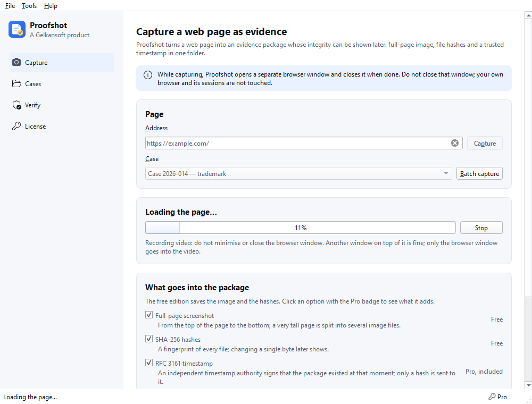This screenshot has width=532, height=404.
Task: Click the Batch capture button
Action: 479,173
